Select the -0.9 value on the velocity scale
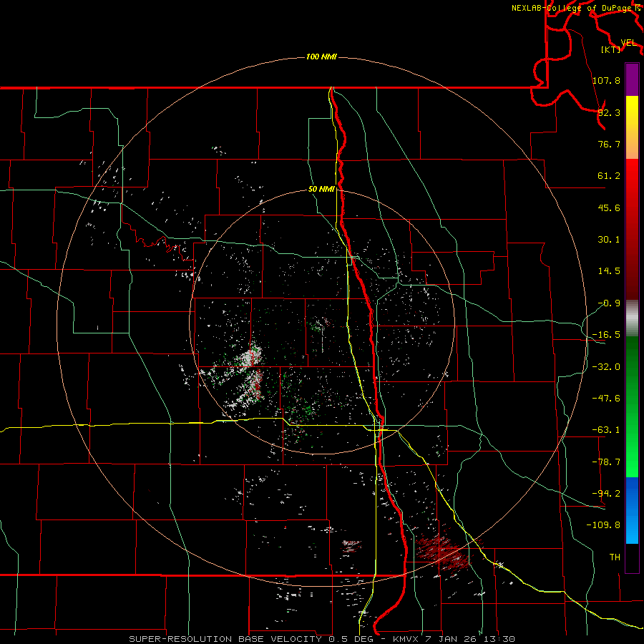Image resolution: width=644 pixels, height=644 pixels. [609, 303]
